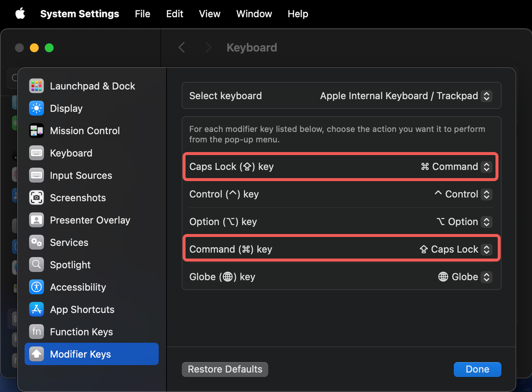
Task: Click the App Shortcuts icon
Action: tap(36, 309)
